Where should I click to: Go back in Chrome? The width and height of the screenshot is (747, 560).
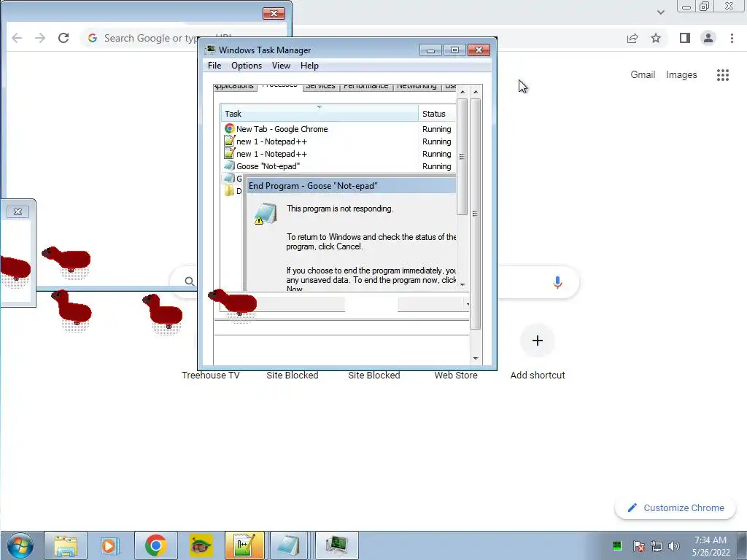[x=17, y=38]
